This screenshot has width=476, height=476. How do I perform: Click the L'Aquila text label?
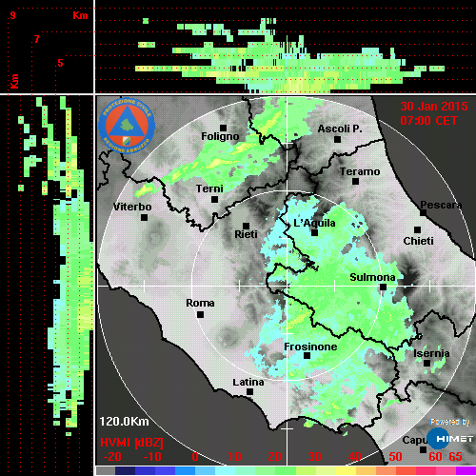tap(314, 223)
